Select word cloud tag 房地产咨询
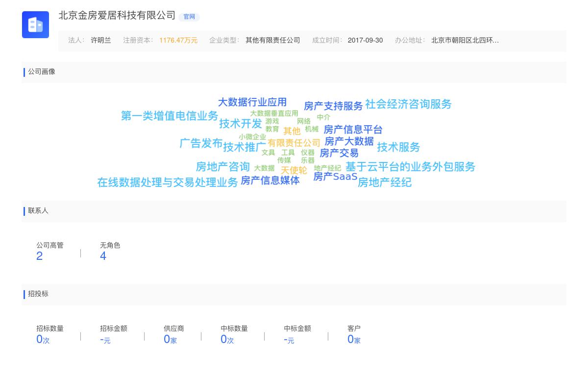The height and width of the screenshot is (368, 588). pyautogui.click(x=223, y=167)
